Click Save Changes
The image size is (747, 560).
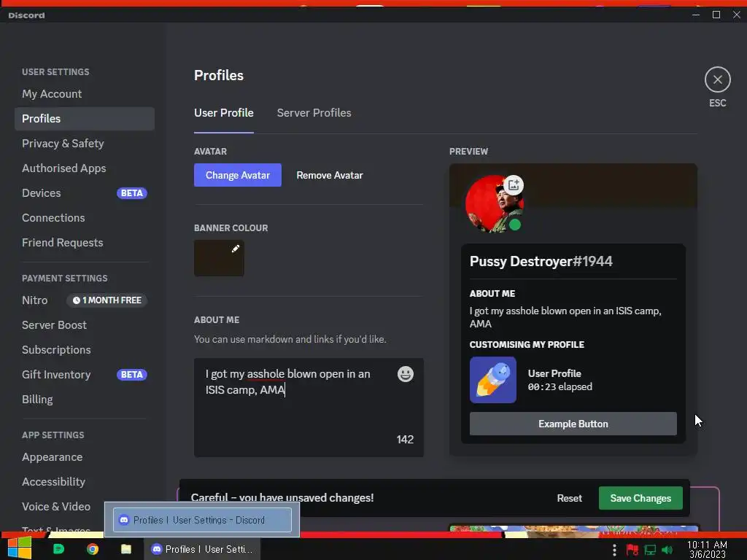[640, 498]
